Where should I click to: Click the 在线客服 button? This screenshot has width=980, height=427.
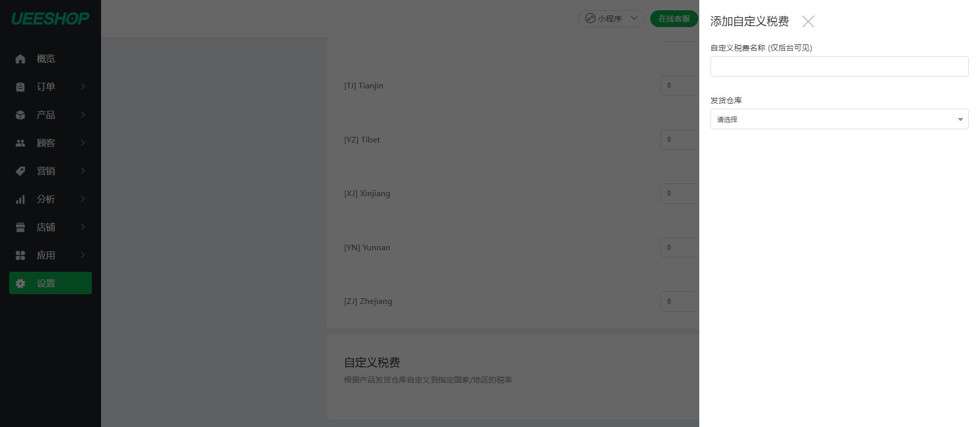coord(674,18)
